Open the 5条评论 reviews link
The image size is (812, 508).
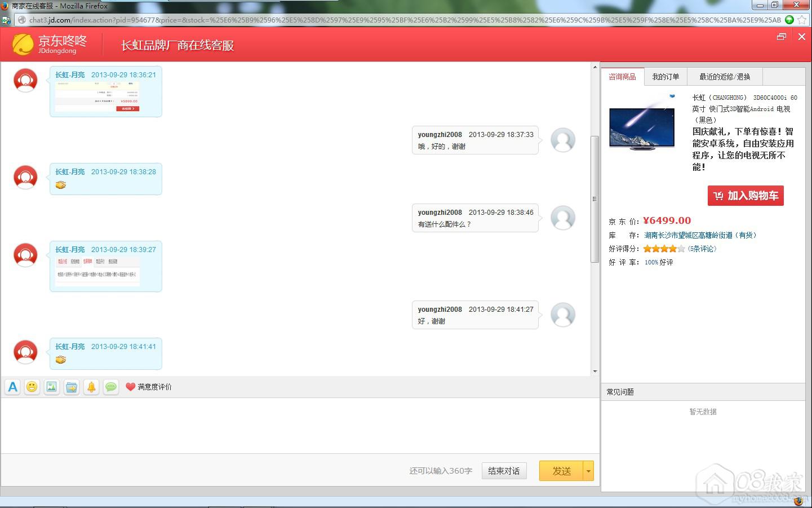point(702,249)
